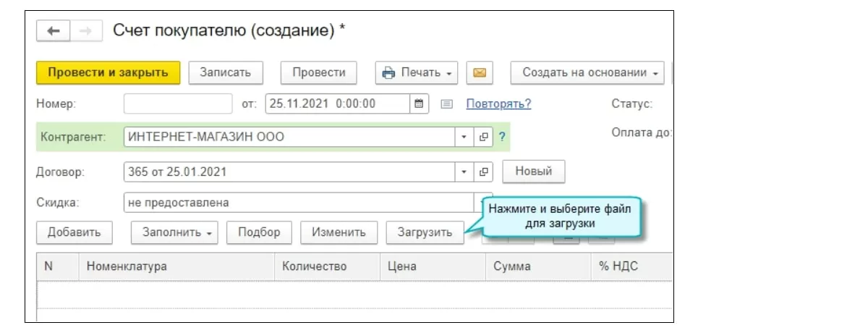The height and width of the screenshot is (333, 868).
Task: Expand the Договор dropdown arrow
Action: 464,172
